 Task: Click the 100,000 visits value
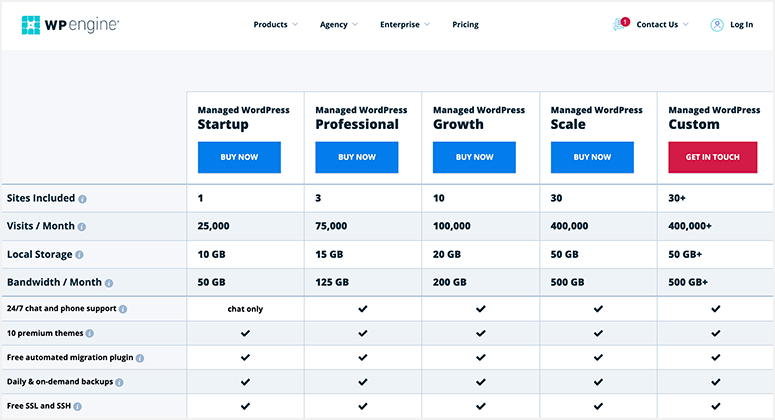click(452, 226)
